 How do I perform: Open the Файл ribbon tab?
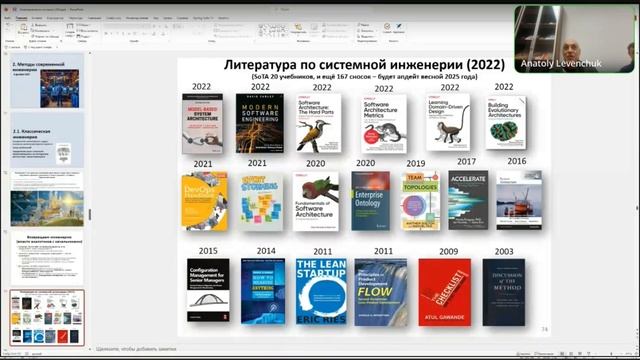[7, 18]
